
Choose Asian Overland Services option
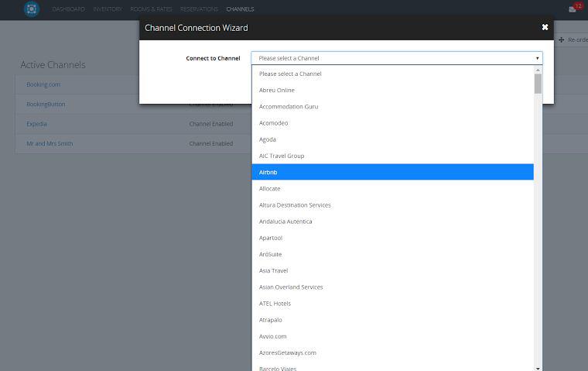pos(392,287)
